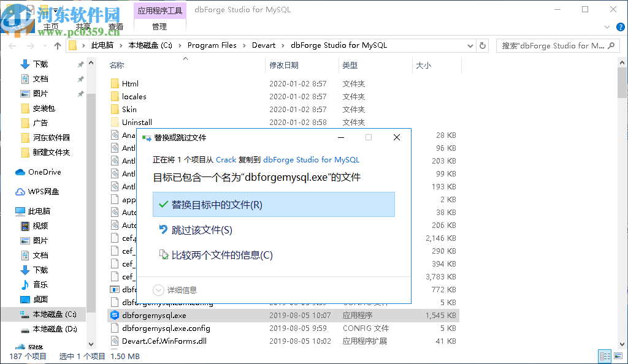
Task: Collapse the ribbon with the chevron arrow
Action: pyautogui.click(x=607, y=27)
